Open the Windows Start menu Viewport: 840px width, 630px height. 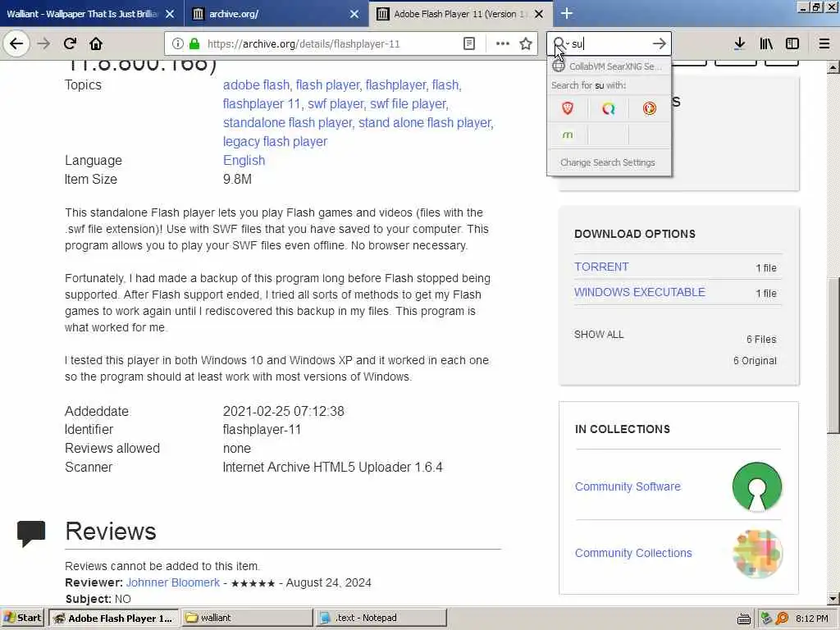tap(22, 618)
